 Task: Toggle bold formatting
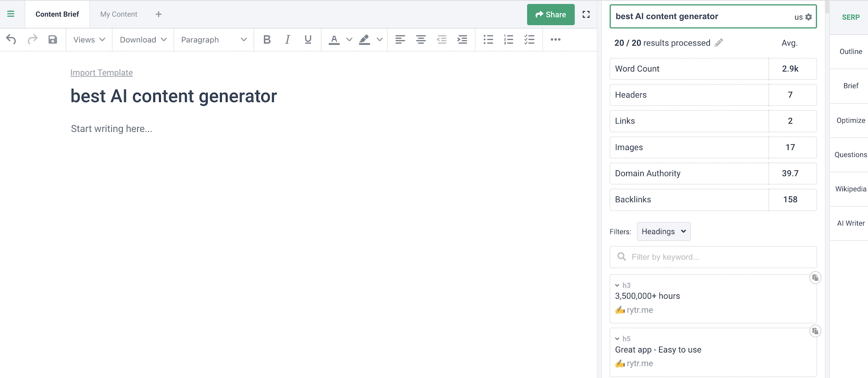pos(267,39)
